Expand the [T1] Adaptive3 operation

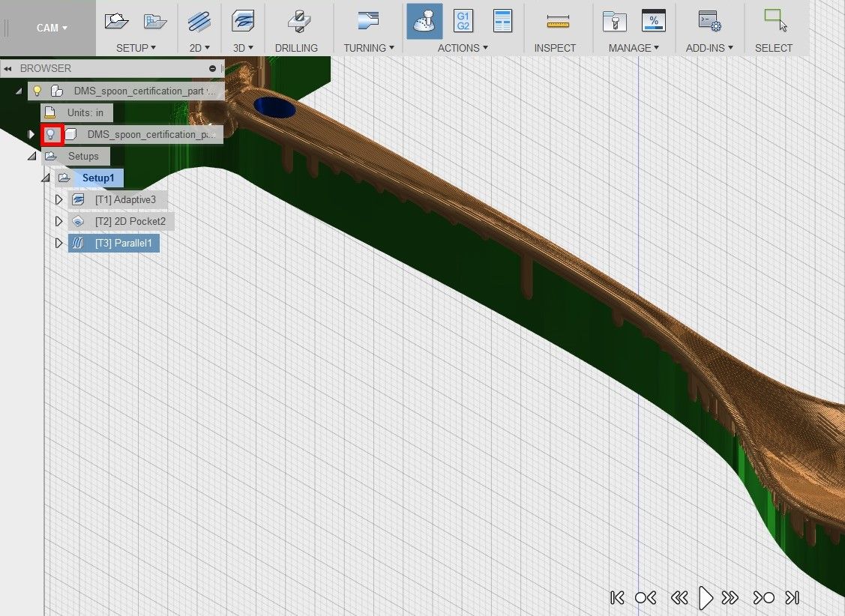[58, 200]
